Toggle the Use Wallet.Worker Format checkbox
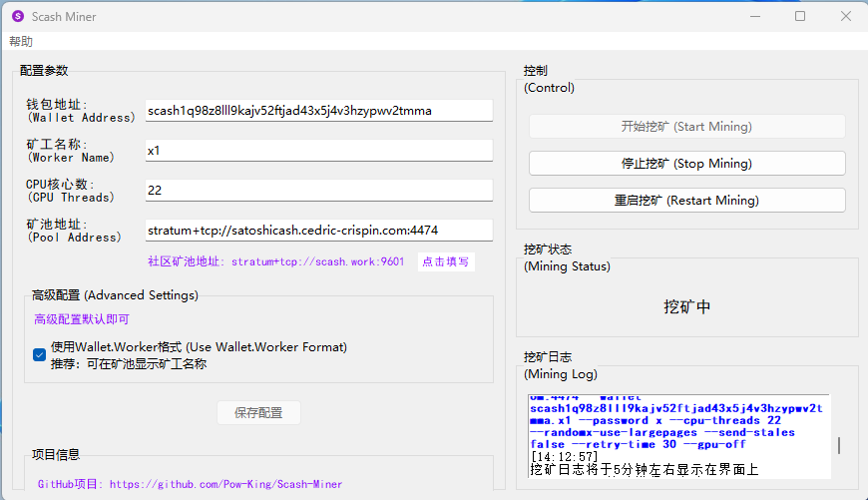Image resolution: width=868 pixels, height=500 pixels. (x=39, y=355)
